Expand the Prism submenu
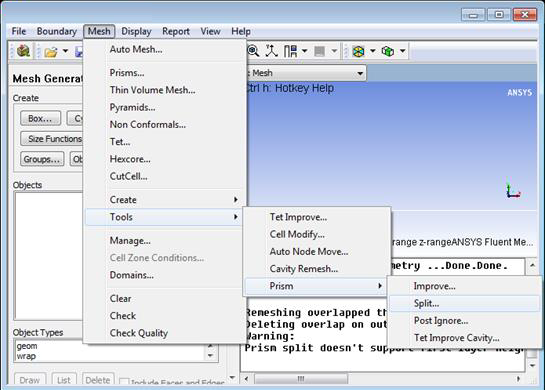 [x=317, y=286]
